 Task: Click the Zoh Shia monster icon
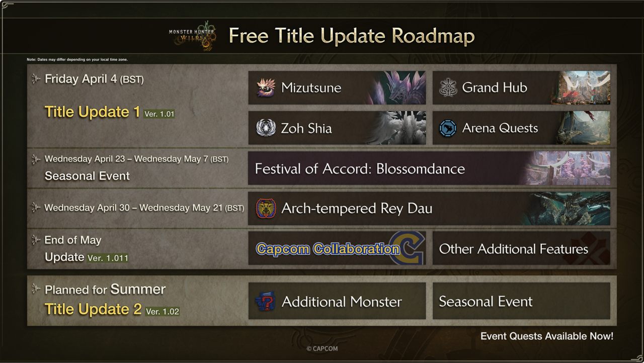click(x=266, y=128)
